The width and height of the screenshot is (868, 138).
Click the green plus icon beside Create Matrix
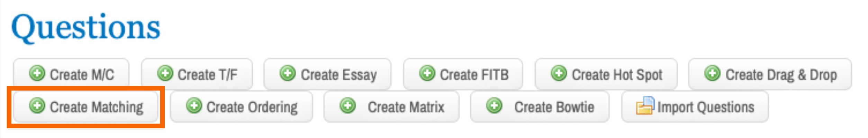[x=347, y=106]
